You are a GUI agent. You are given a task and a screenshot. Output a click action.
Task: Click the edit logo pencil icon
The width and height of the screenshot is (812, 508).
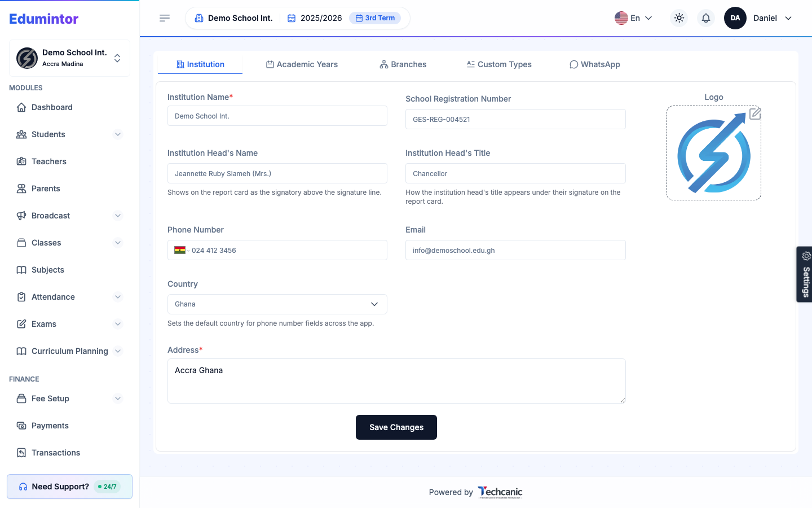tap(755, 113)
